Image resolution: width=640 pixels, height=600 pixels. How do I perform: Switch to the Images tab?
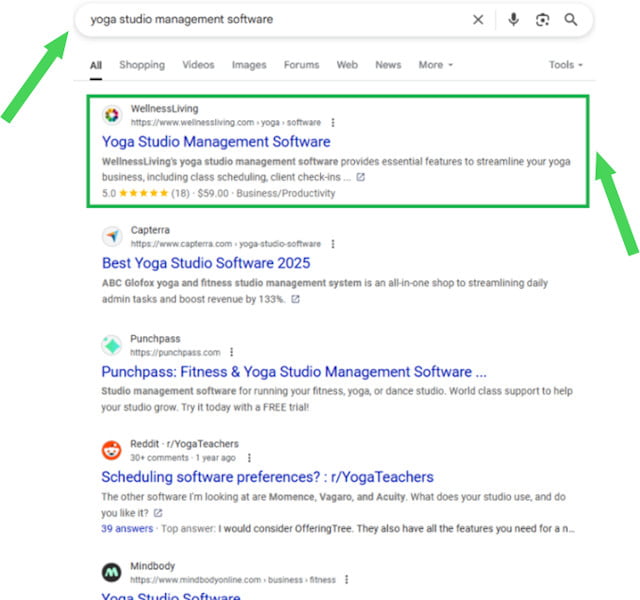(x=249, y=65)
